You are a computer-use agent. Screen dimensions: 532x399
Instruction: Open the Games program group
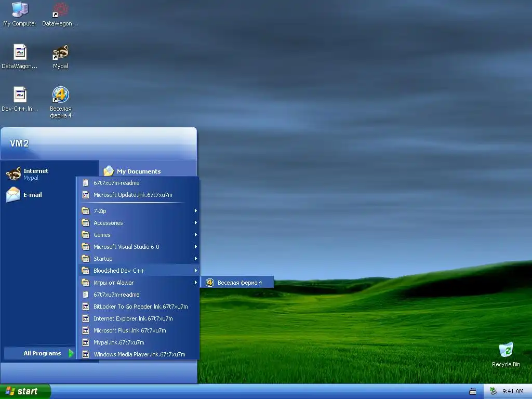(139, 234)
